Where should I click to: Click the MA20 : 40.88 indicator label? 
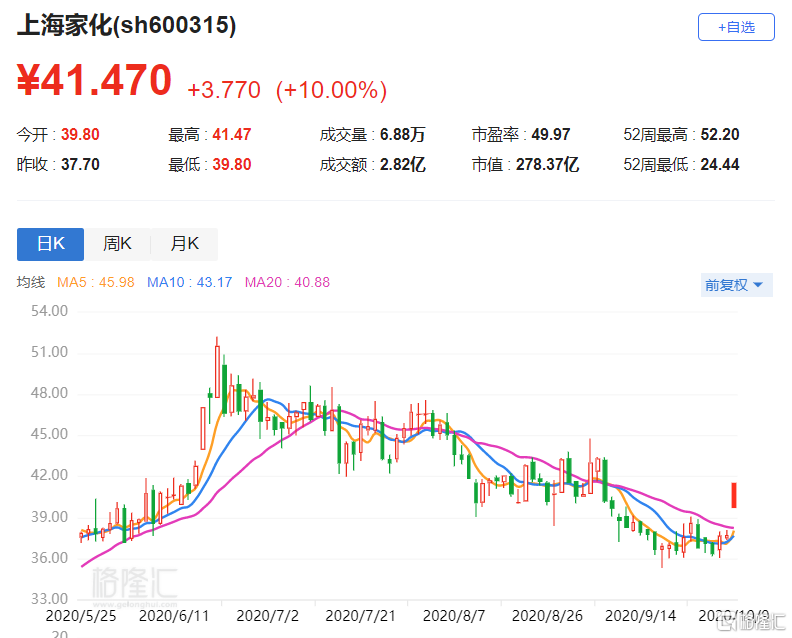point(287,282)
